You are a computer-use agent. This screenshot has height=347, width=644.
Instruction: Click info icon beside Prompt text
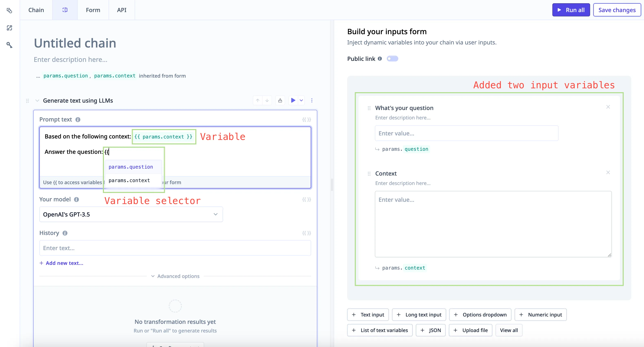(78, 120)
